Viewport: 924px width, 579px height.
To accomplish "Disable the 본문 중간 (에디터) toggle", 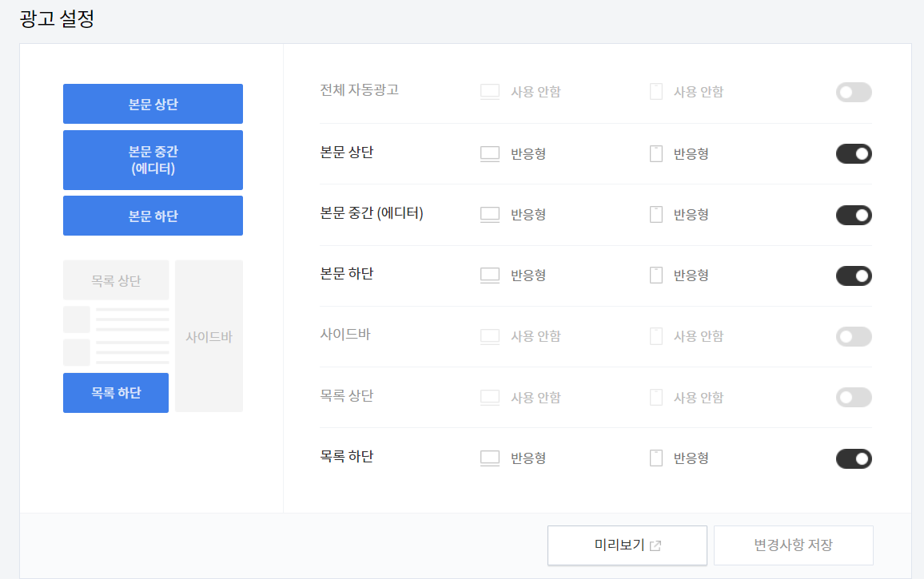I will (x=854, y=215).
